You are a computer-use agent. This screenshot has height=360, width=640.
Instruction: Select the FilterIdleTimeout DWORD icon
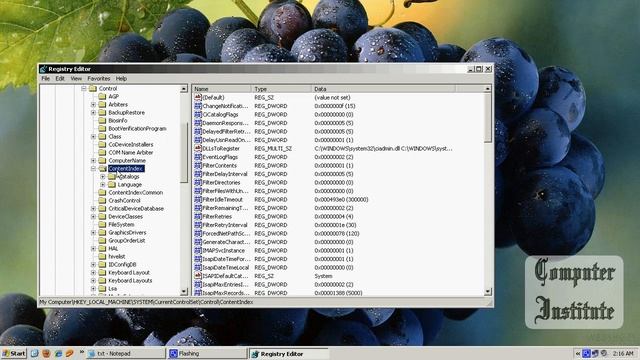pos(198,200)
